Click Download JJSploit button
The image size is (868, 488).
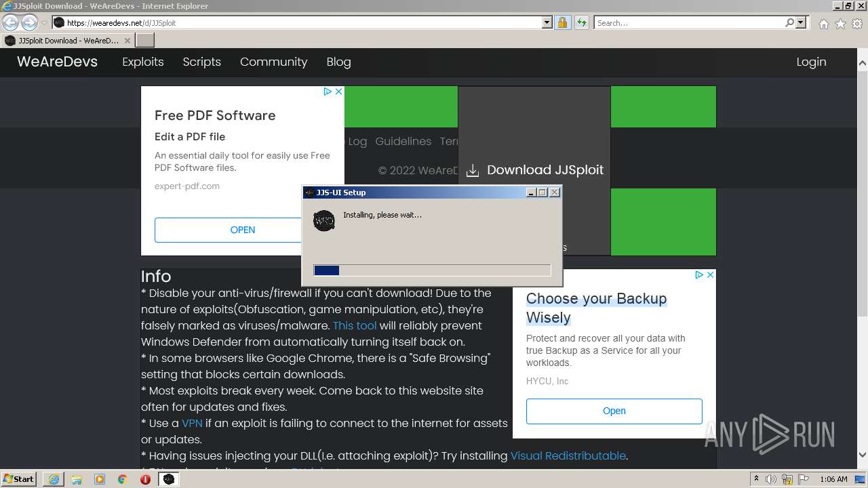534,170
